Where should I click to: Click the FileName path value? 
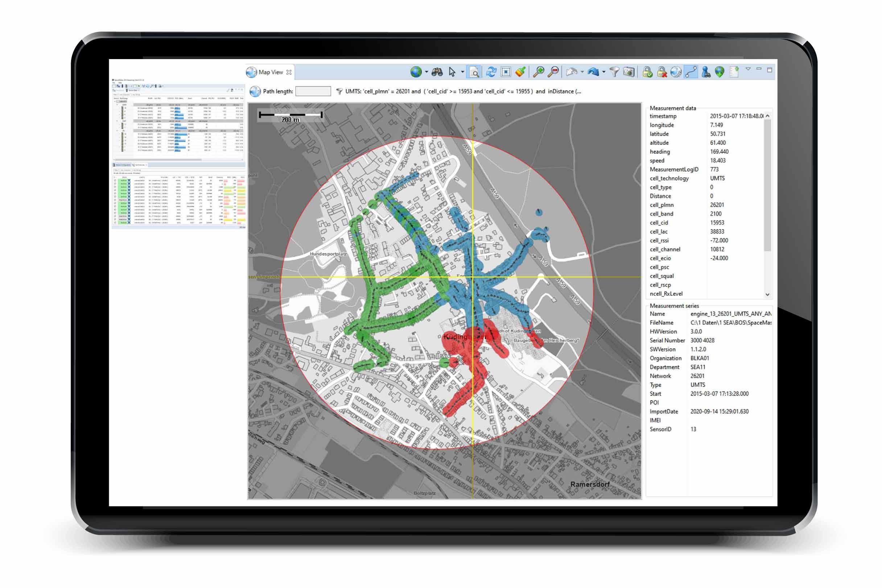click(731, 323)
